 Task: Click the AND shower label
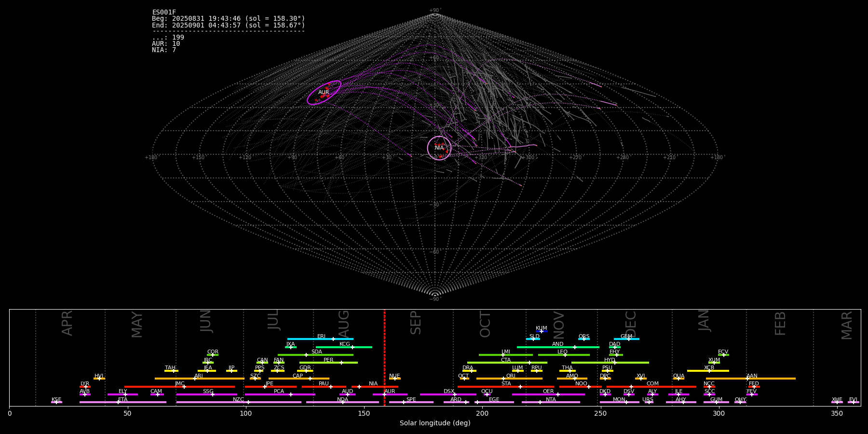[558, 344]
